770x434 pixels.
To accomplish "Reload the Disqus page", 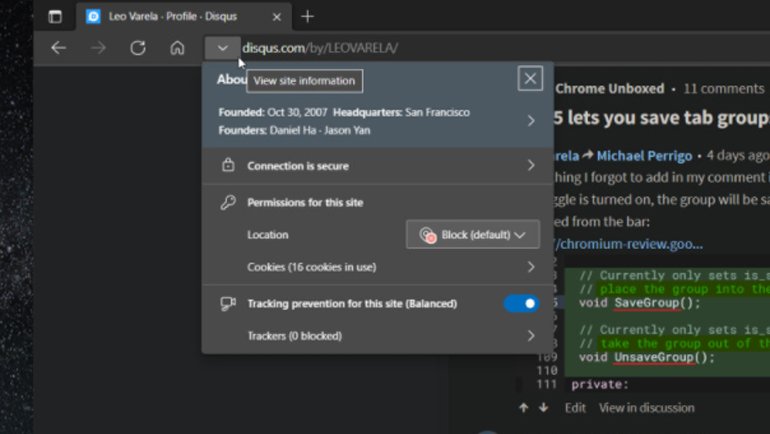I will [x=138, y=48].
